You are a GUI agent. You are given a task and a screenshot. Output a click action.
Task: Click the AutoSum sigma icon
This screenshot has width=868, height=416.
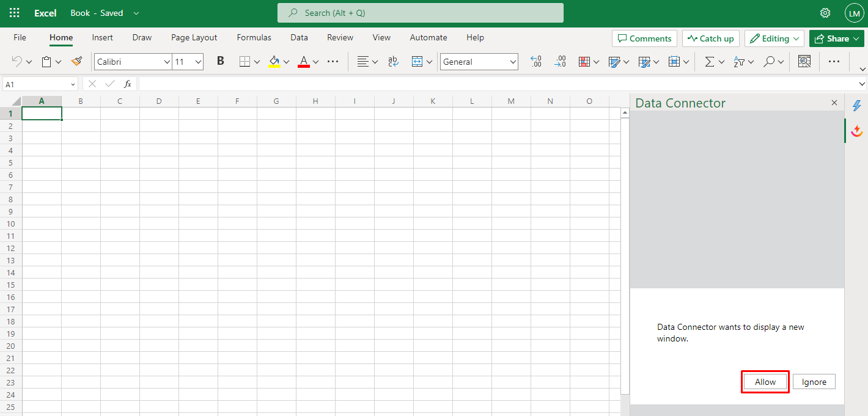click(709, 62)
